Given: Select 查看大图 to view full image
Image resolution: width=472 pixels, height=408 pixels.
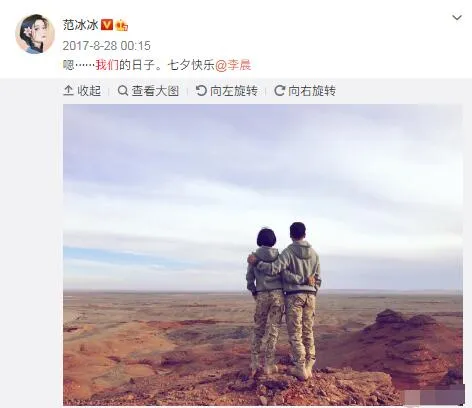Looking at the screenshot, I should [149, 91].
